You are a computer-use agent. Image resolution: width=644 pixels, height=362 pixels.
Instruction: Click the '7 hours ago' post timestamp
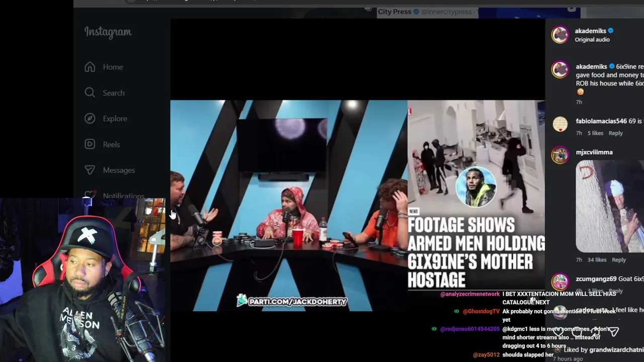coord(568,358)
